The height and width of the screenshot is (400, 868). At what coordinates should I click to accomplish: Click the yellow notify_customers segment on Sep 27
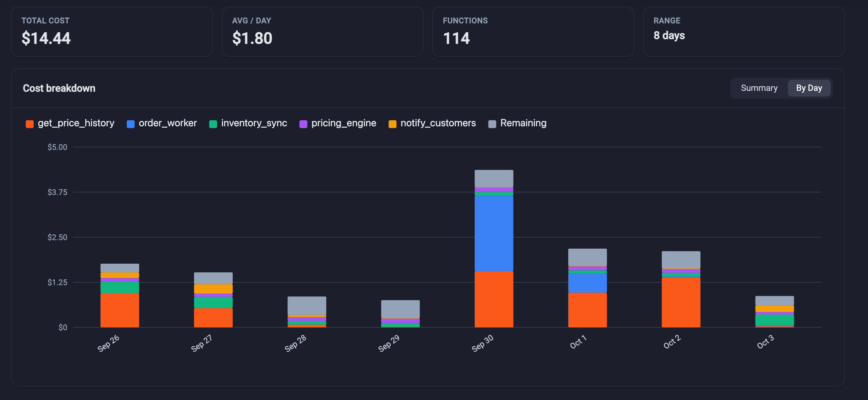pyautogui.click(x=213, y=289)
